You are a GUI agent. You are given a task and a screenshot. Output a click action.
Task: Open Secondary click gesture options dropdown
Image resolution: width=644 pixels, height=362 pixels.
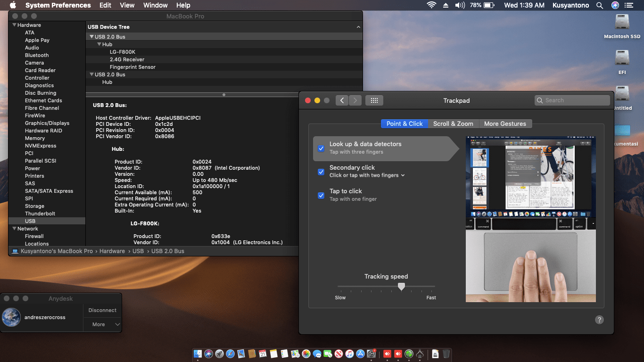pos(367,175)
